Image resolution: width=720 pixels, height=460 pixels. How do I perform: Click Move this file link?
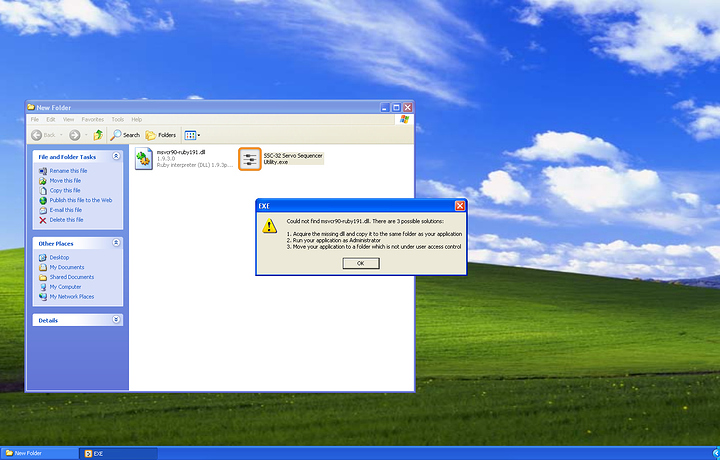[65, 180]
